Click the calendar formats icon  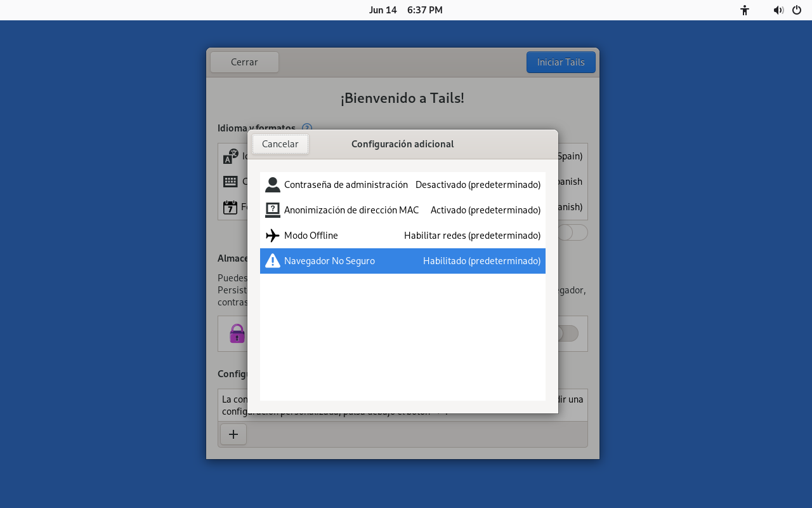coord(230,207)
